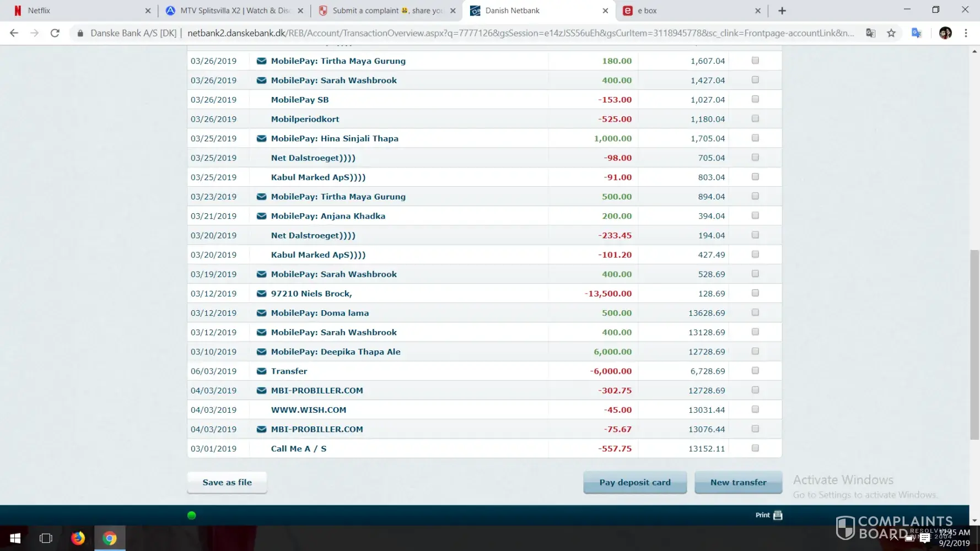Image resolution: width=980 pixels, height=551 pixels.
Task: Select checkbox on WWW.WISH.COM row
Action: (755, 409)
